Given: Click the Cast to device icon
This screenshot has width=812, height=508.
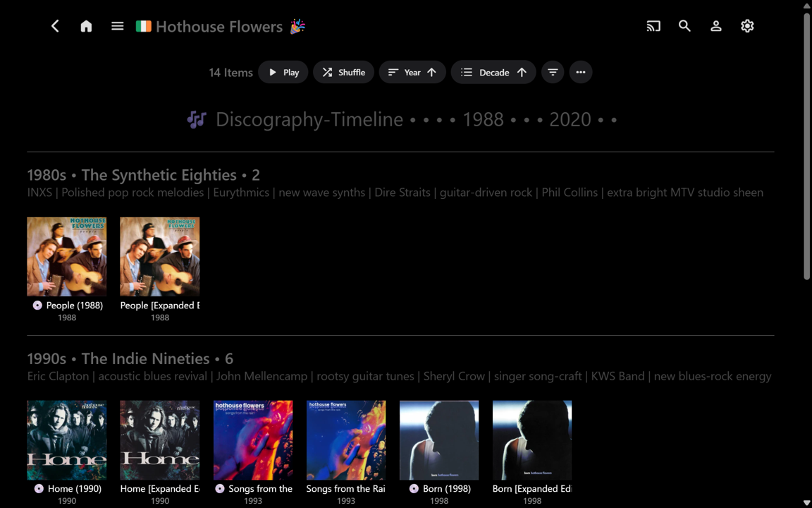Looking at the screenshot, I should 653,26.
